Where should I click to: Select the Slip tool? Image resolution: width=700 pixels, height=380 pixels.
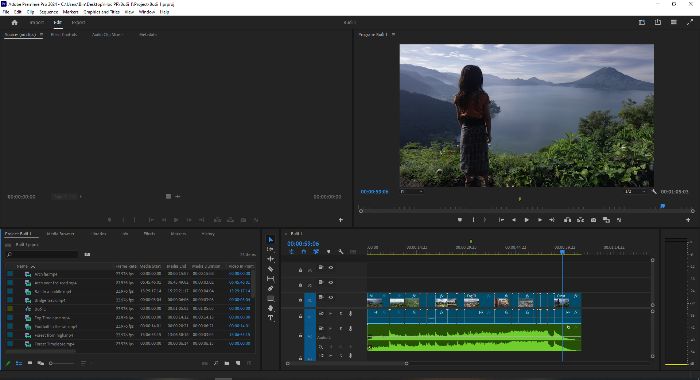pyautogui.click(x=271, y=279)
